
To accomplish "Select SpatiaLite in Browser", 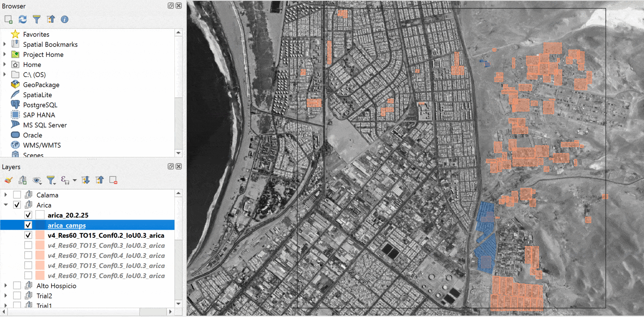I will [x=37, y=95].
